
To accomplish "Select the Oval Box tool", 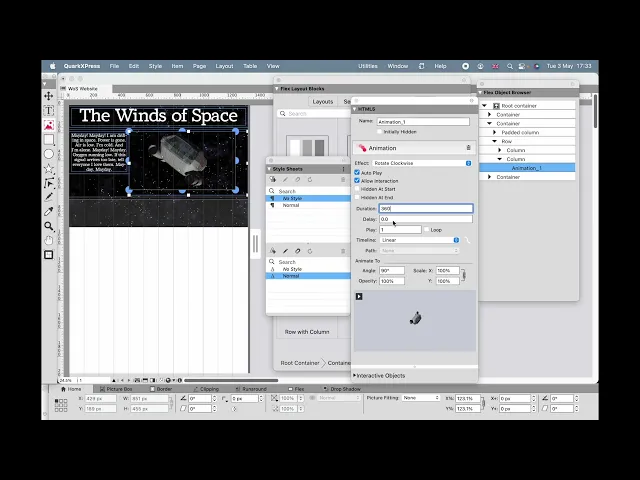I will click(49, 154).
